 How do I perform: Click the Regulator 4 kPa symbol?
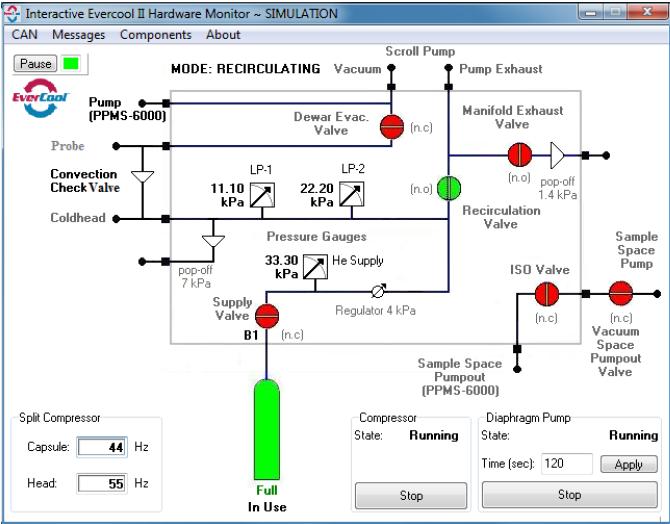click(x=378, y=291)
